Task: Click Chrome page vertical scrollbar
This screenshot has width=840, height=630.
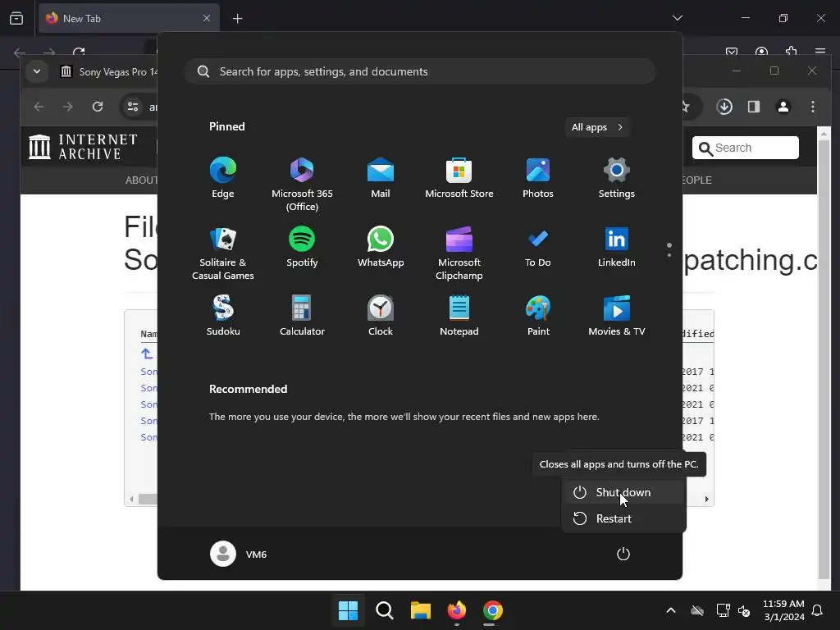Action: coord(824,359)
